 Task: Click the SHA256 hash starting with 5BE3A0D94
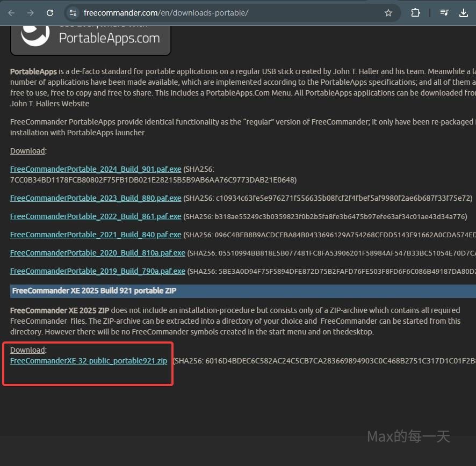pyautogui.click(x=347, y=271)
